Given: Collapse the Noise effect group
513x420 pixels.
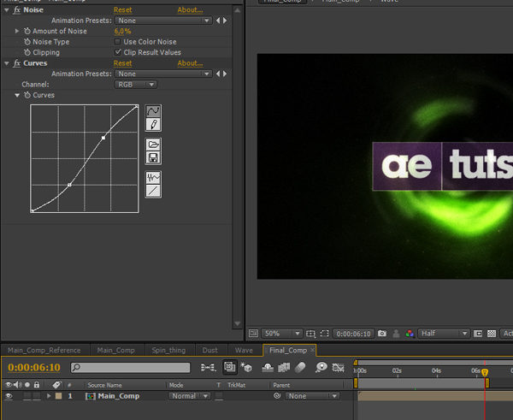Looking at the screenshot, I should click(7, 10).
